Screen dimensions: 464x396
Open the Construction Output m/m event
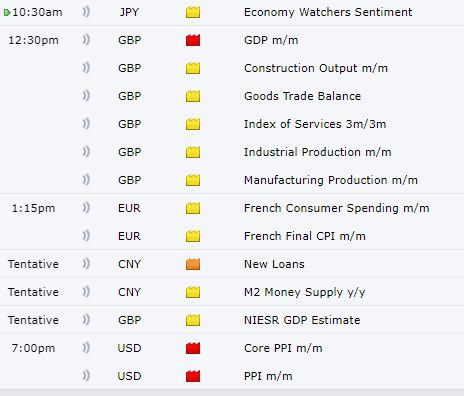(316, 68)
